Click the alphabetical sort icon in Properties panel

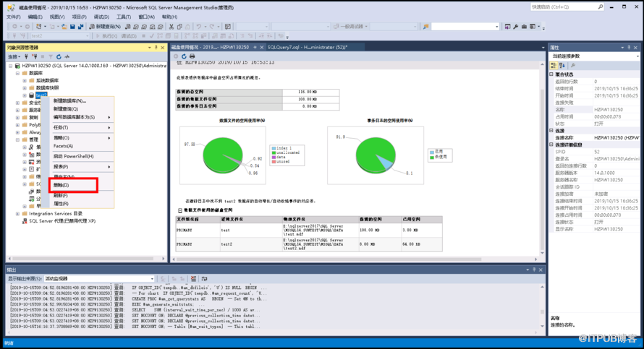coord(563,66)
